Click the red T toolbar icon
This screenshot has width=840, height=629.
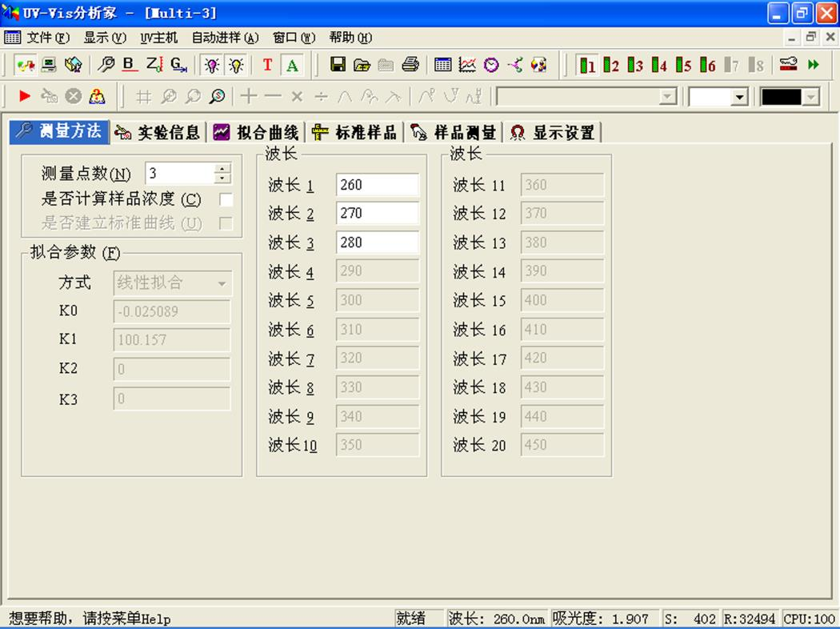click(267, 65)
